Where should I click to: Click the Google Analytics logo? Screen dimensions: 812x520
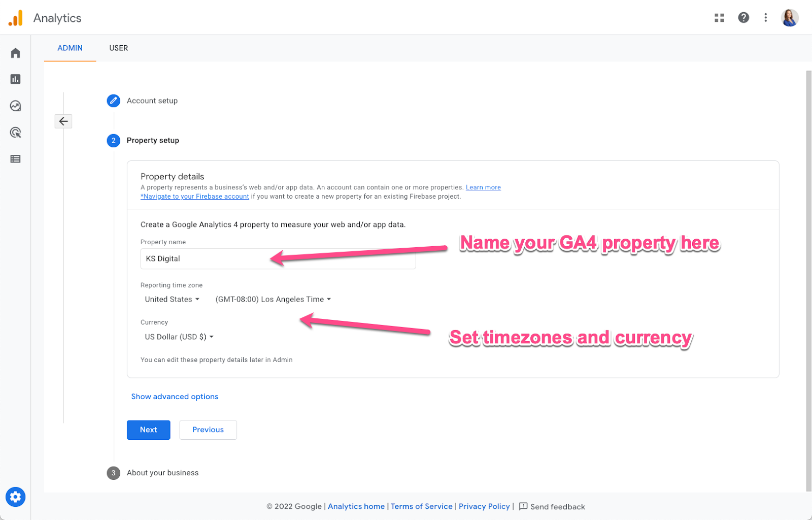(x=16, y=18)
